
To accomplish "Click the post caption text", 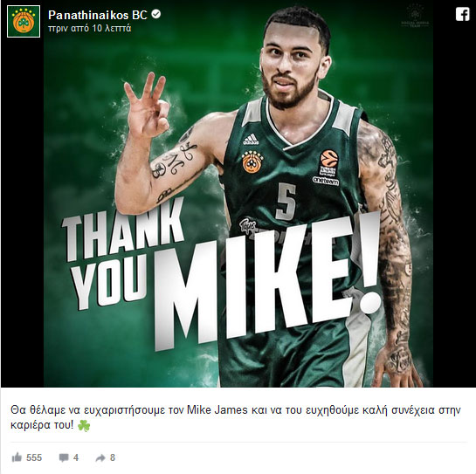I will point(236,417).
